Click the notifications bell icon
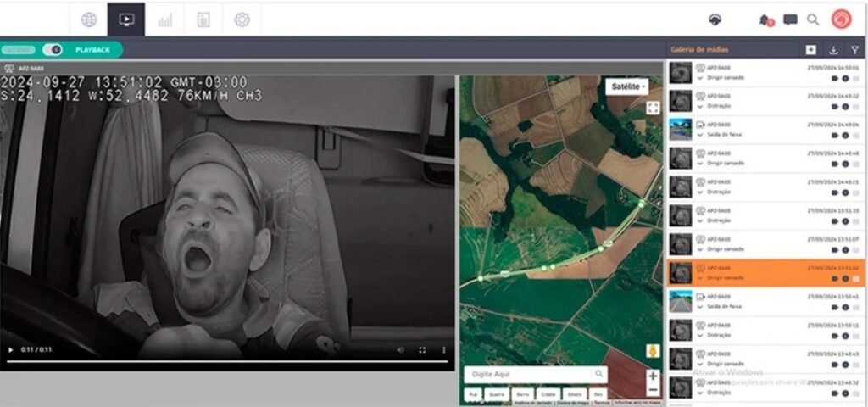Viewport: 868px width, 407px height. click(765, 20)
